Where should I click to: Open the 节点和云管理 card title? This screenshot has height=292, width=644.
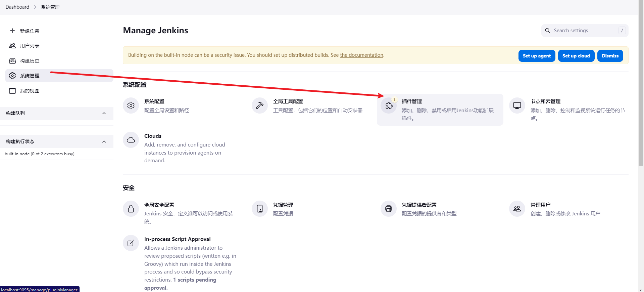(x=546, y=101)
